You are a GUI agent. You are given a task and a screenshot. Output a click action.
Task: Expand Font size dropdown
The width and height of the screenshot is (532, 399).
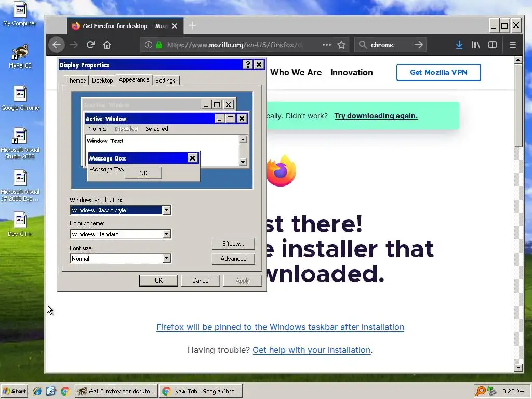166,259
